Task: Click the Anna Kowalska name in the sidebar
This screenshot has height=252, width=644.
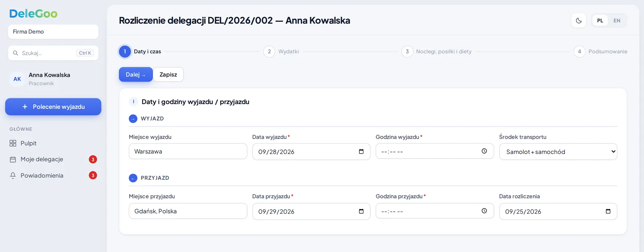Action: click(50, 75)
